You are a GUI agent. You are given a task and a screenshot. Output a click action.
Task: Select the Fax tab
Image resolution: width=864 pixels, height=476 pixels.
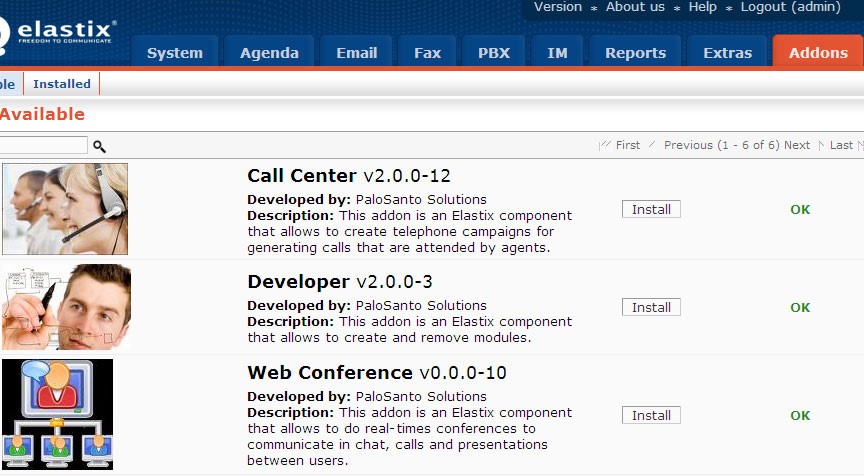tap(427, 52)
